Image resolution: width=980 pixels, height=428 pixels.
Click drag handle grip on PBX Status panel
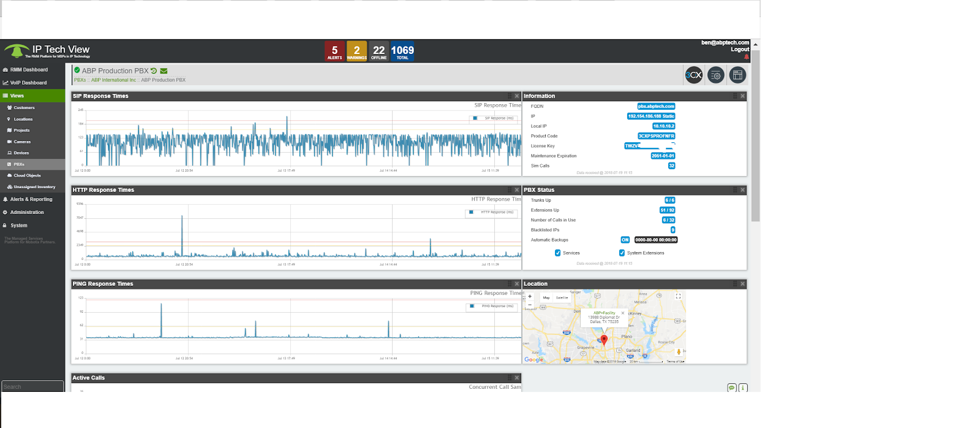735,189
